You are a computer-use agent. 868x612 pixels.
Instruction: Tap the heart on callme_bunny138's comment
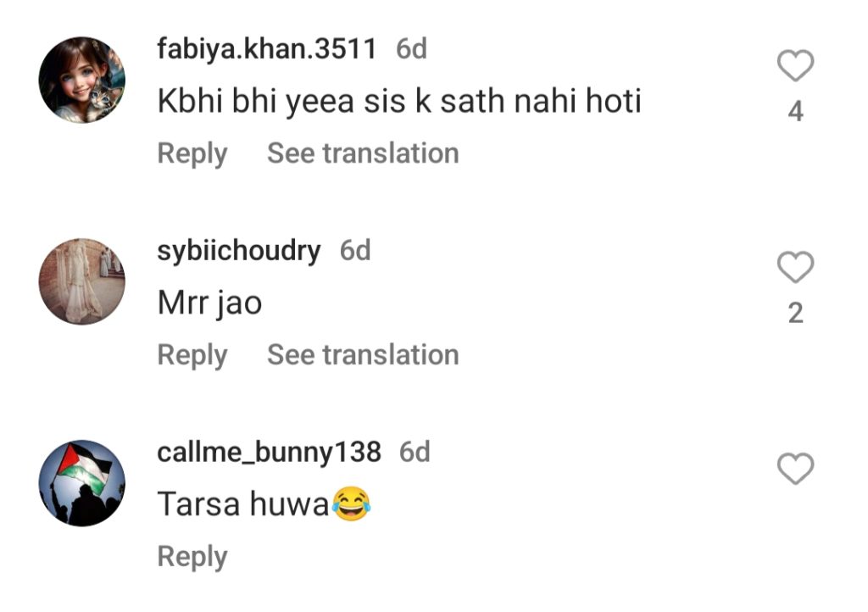(x=795, y=468)
